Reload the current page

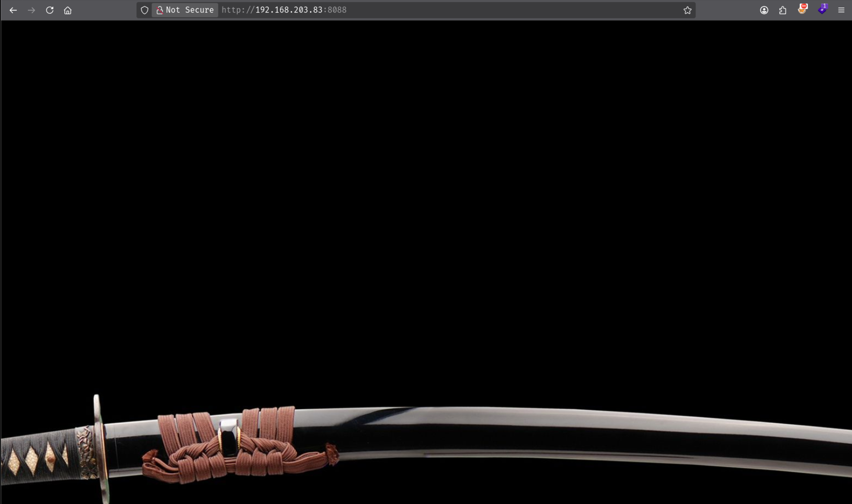[x=50, y=10]
